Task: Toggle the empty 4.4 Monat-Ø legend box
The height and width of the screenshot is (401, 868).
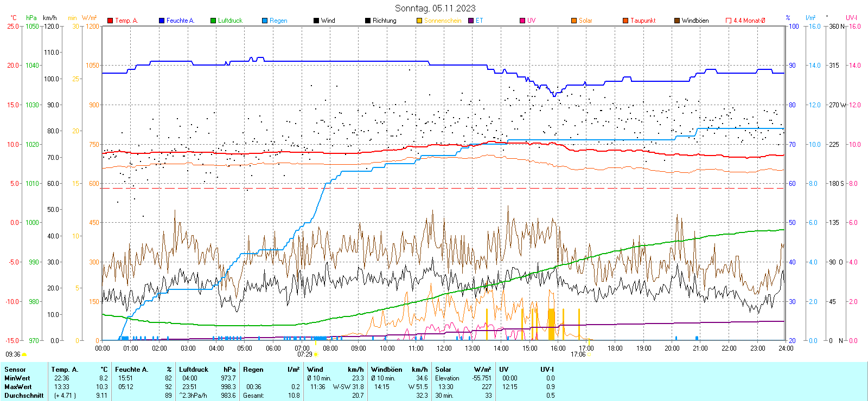Action: (729, 21)
